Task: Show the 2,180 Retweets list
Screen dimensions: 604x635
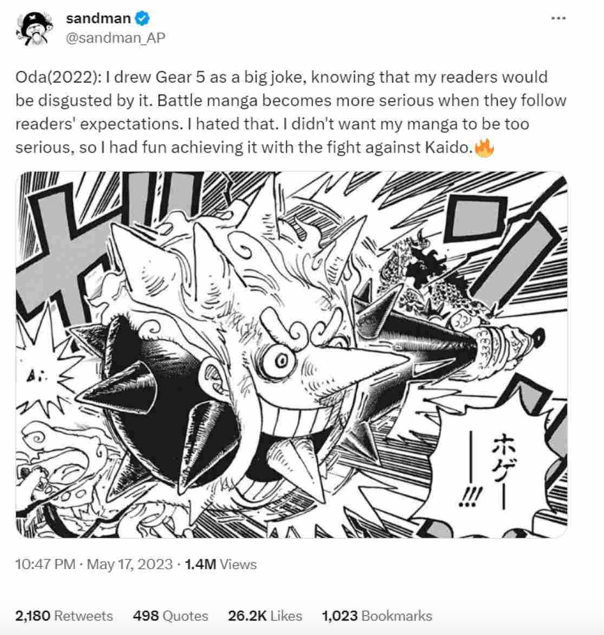Action: tap(64, 616)
